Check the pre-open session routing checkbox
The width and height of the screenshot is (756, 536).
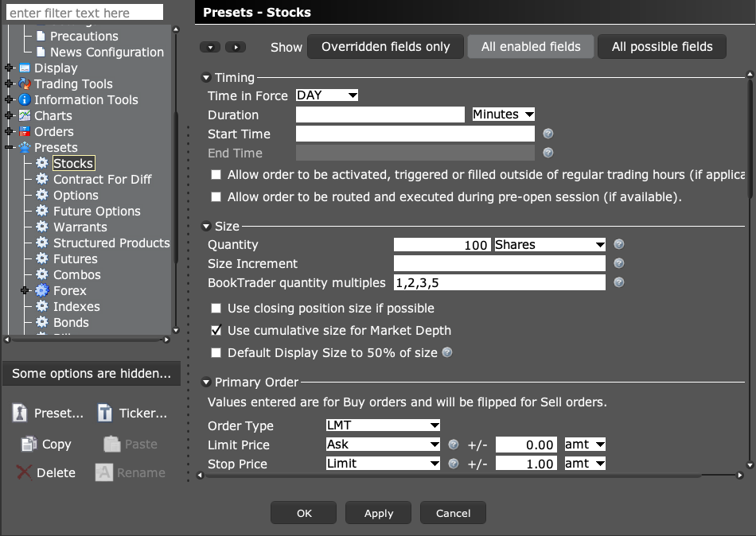[x=216, y=196]
